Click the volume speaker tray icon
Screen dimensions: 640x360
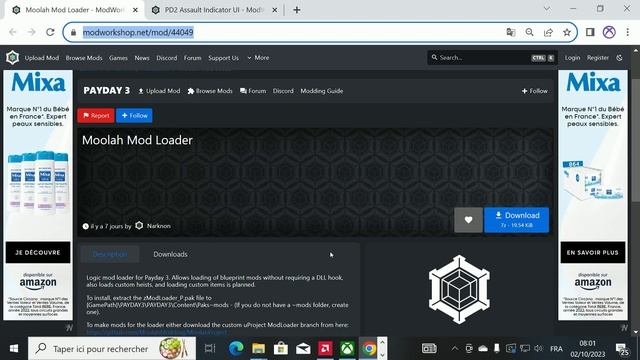[538, 349]
